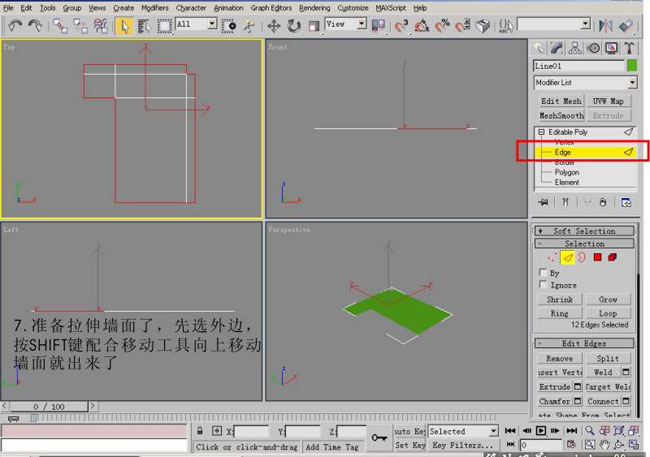This screenshot has width=650, height=457.
Task: Open the Display command panel tab
Action: [x=612, y=49]
